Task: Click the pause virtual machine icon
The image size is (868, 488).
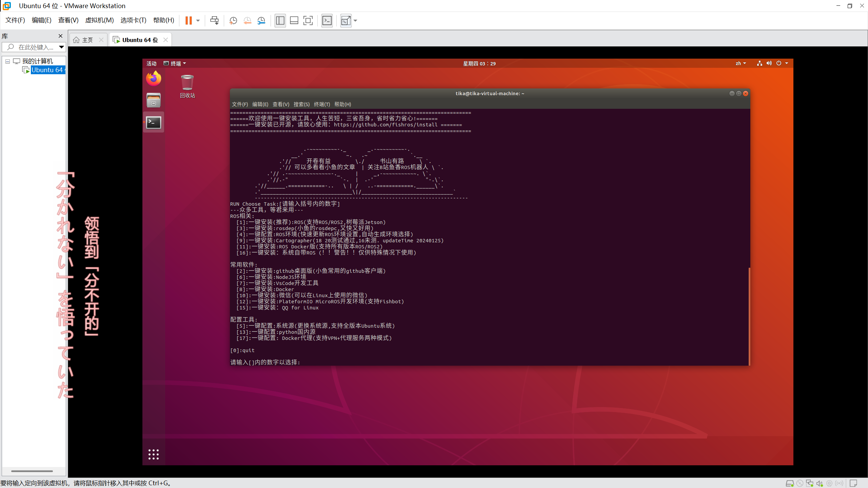Action: coord(189,21)
